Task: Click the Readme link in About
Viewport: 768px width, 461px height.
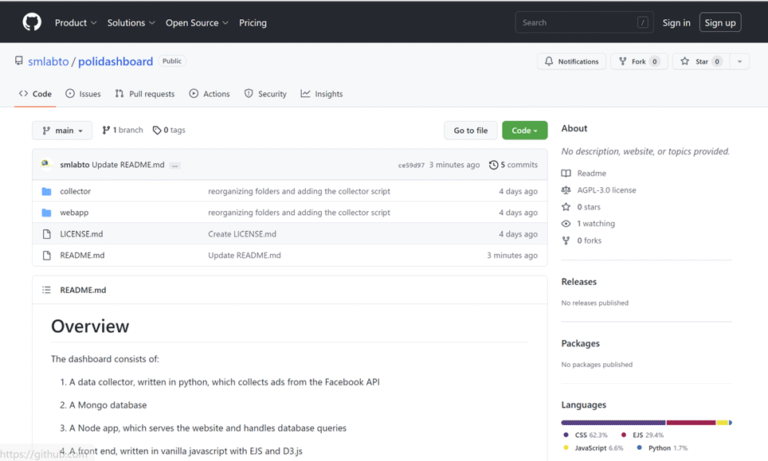Action: (x=591, y=173)
